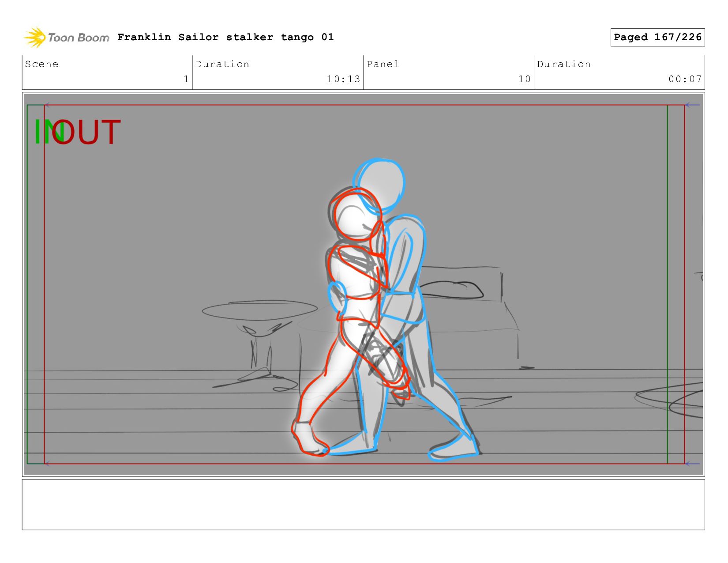This screenshot has height=563, width=728.
Task: Click the empty notes box below panel
Action: (363, 504)
